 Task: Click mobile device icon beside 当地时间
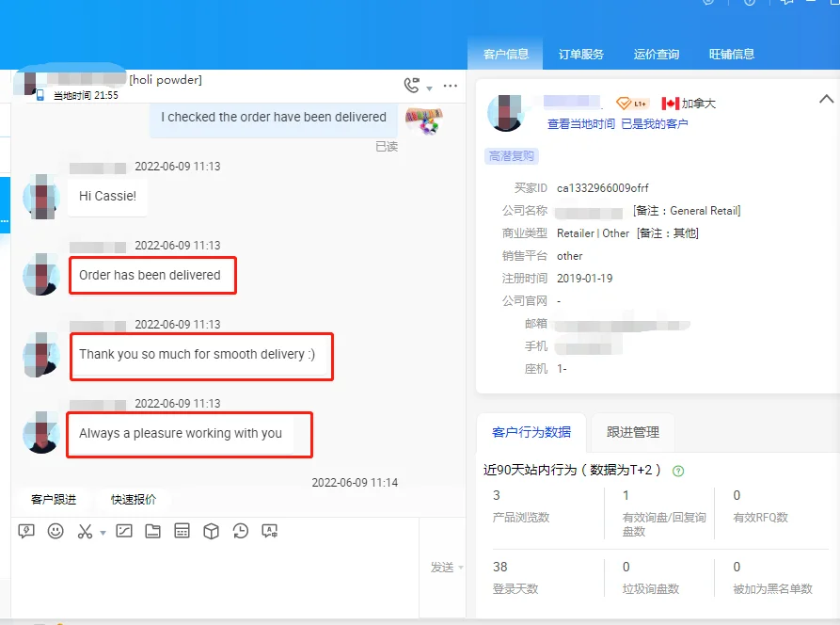[x=40, y=95]
